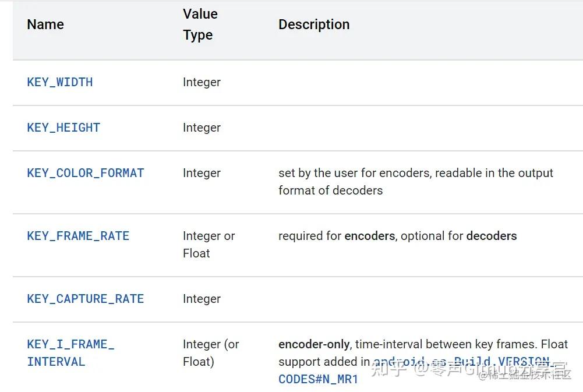Click the 'Integer (or Float)' cell for KEY_I_FRAME_INTERVAL
The image size is (583, 392).
pyautogui.click(x=211, y=352)
